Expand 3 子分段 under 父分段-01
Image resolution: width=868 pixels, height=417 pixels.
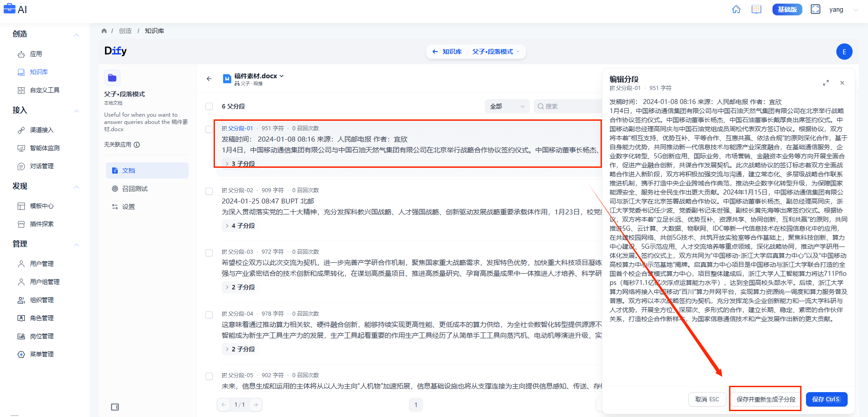(240, 163)
